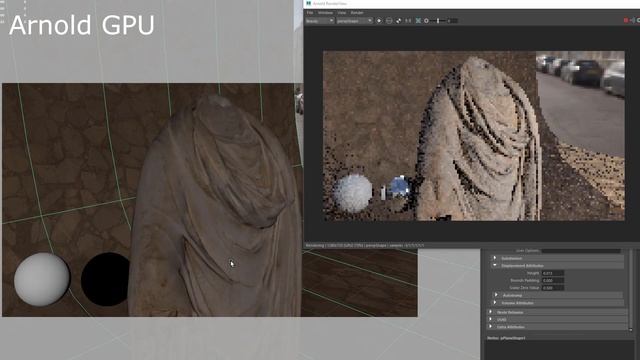Open the View menu in Arnold RenderView
Screen dimensions: 640x360
point(342,13)
